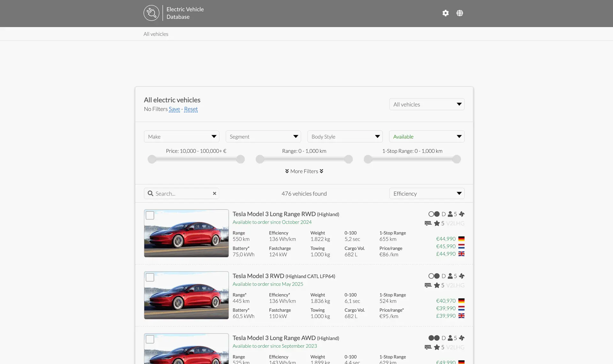Open Tesla Model 3 Long Range AWD title
The image size is (613, 364).
click(286, 338)
